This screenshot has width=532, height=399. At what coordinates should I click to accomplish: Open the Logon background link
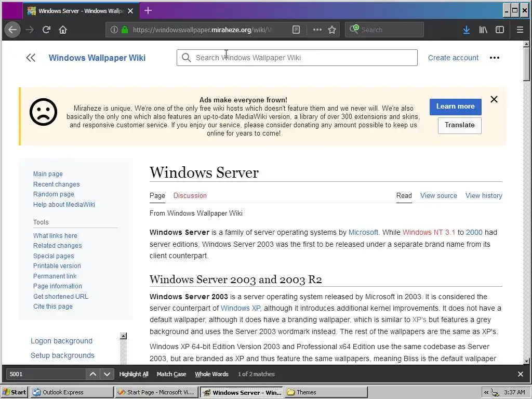coord(61,341)
